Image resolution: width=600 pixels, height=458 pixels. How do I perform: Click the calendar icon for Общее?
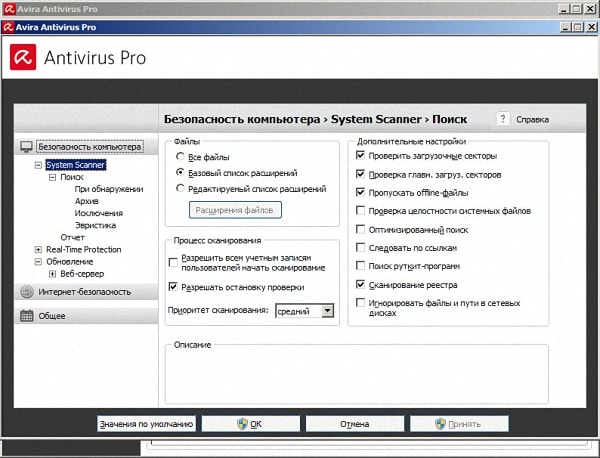pos(27,316)
